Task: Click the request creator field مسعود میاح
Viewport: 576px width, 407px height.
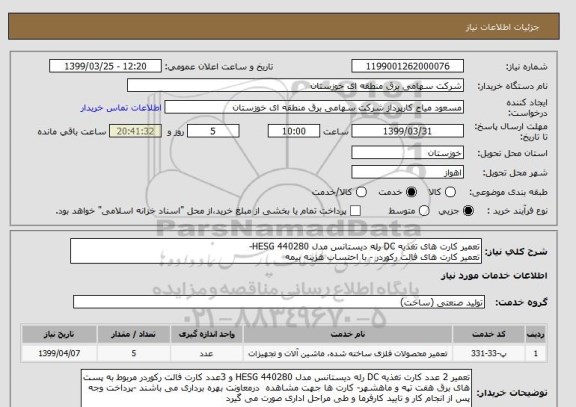Action: [x=314, y=108]
